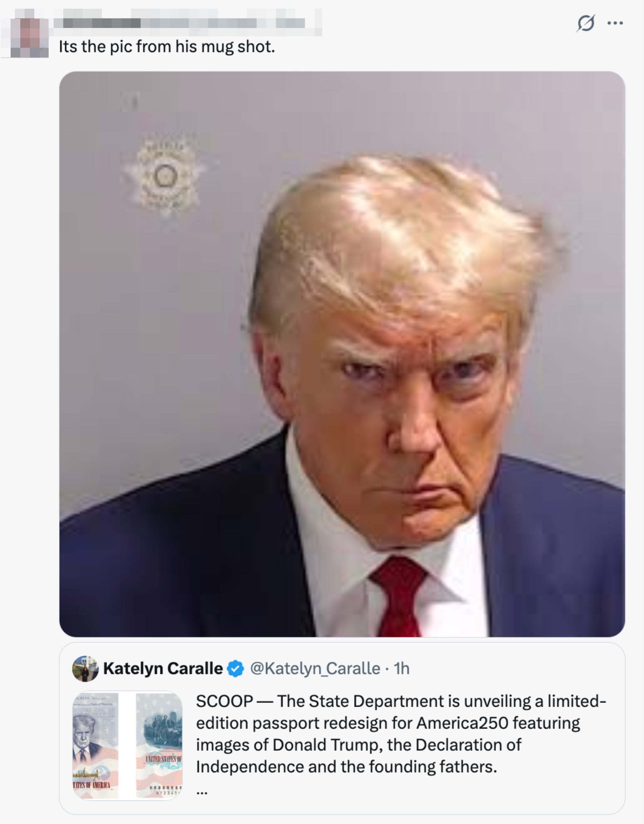Open the large mug shot image
644x824 pixels.
click(x=342, y=354)
